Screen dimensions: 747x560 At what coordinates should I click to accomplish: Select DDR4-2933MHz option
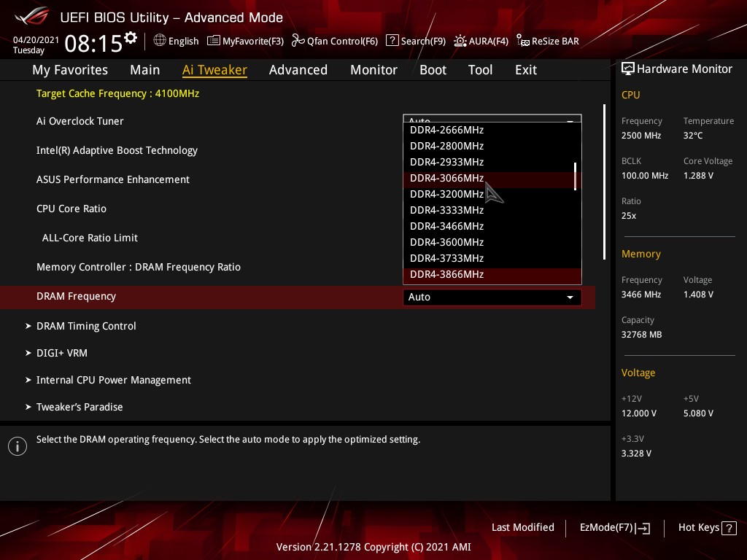coord(492,162)
